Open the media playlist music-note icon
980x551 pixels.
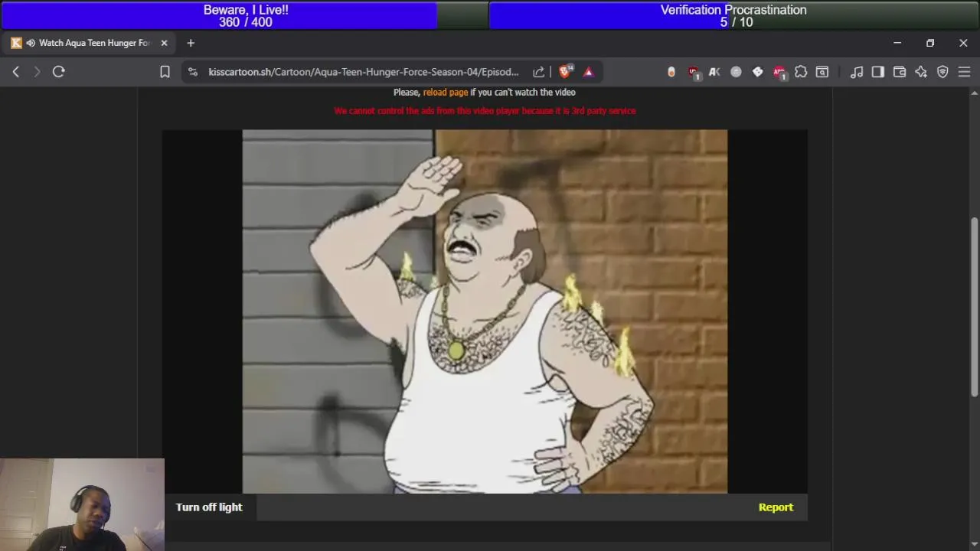tap(857, 72)
